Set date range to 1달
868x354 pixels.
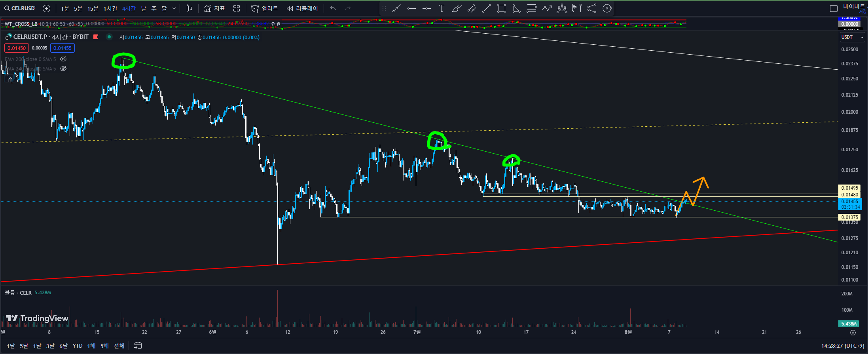point(37,346)
